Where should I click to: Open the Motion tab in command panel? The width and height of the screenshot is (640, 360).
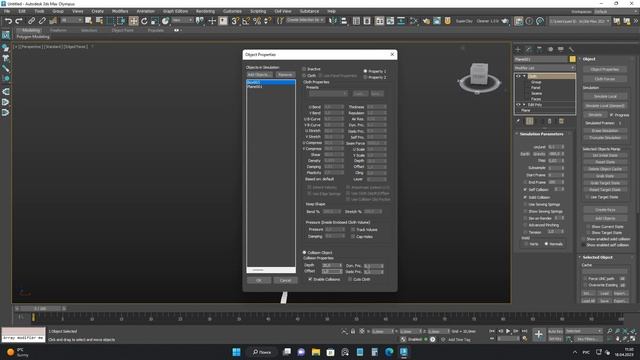coord(550,49)
